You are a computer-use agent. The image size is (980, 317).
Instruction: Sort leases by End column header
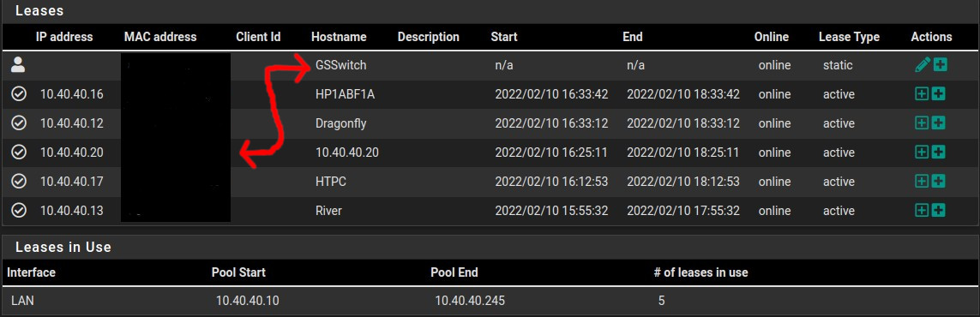point(633,37)
